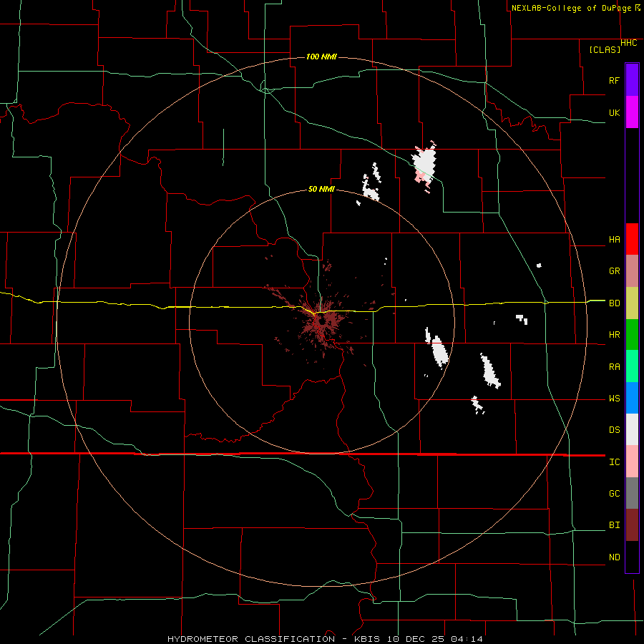Click the ND black legend swatch
The width and height of the screenshot is (644, 644).
[632, 557]
